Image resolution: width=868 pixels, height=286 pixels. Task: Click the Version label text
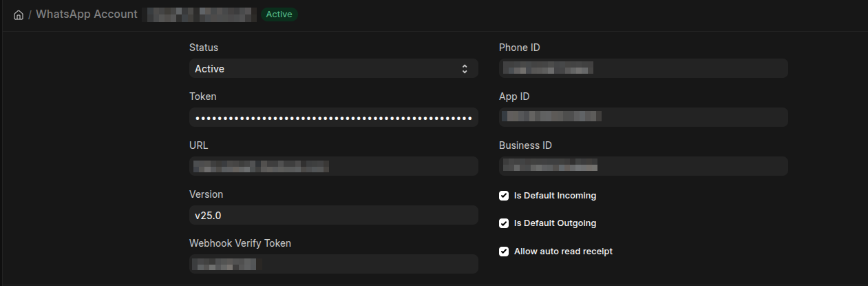click(207, 194)
